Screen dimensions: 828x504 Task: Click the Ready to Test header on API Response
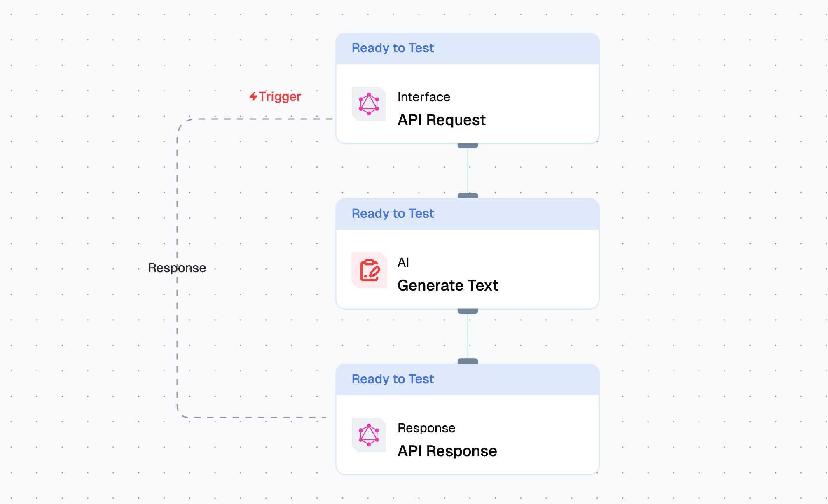[392, 379]
